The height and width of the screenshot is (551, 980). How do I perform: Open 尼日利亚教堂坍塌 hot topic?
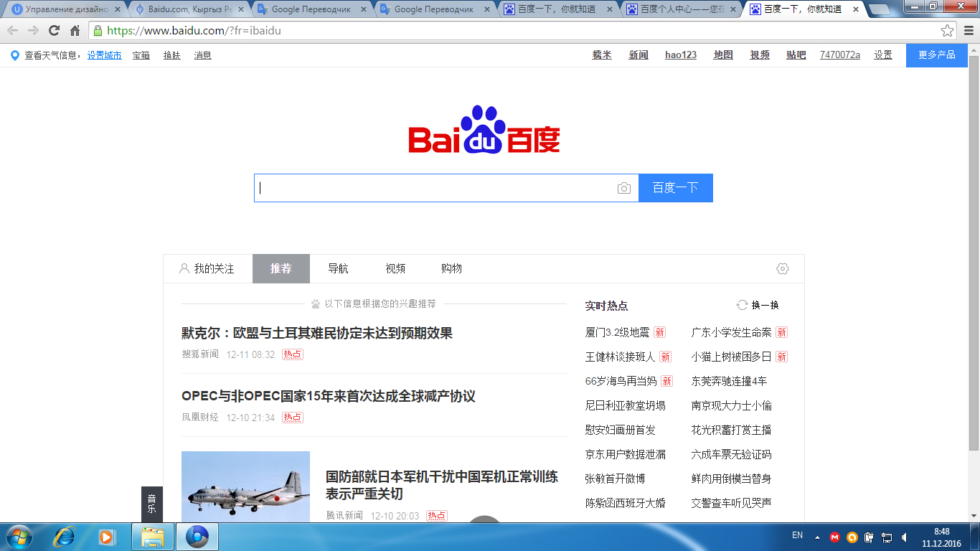click(x=626, y=405)
